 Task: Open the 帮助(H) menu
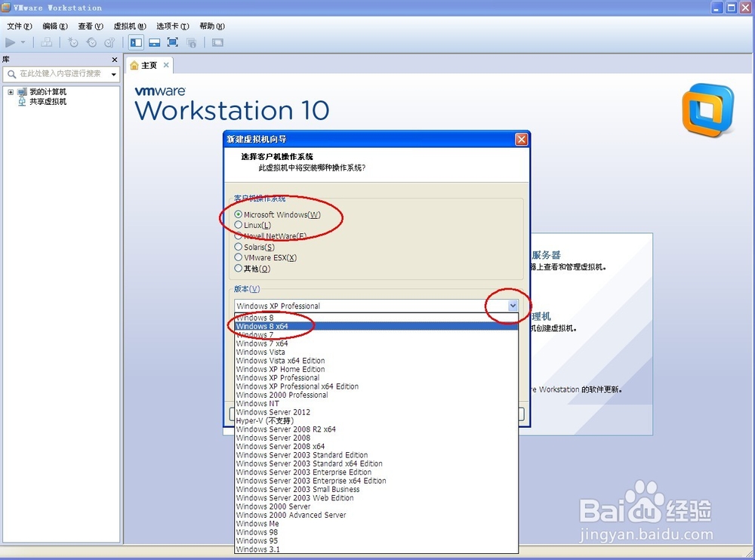pos(212,26)
